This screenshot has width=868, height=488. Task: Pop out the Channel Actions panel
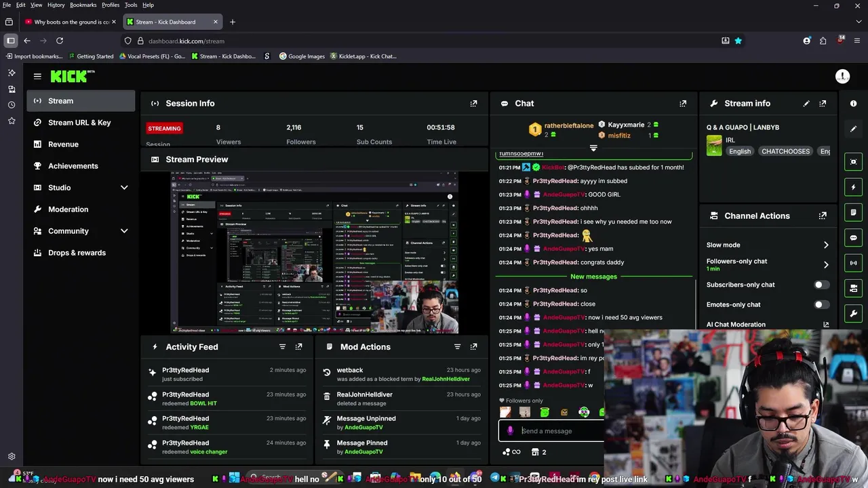[823, 216]
